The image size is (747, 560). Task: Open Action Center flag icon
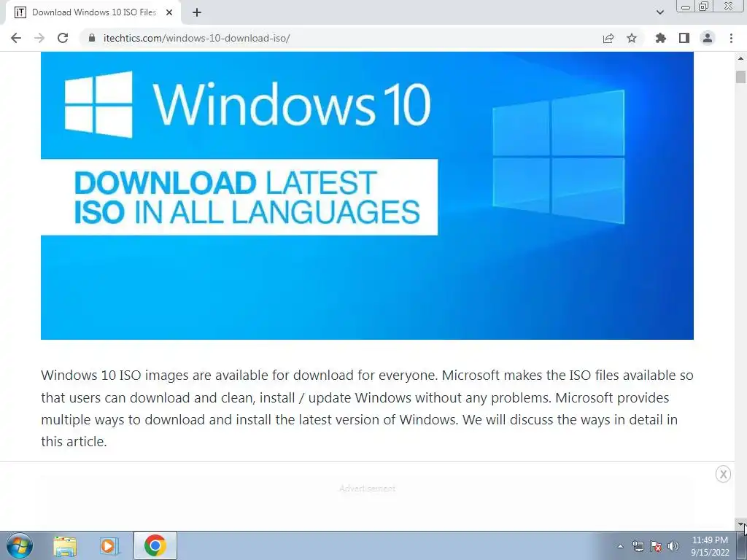(x=656, y=546)
